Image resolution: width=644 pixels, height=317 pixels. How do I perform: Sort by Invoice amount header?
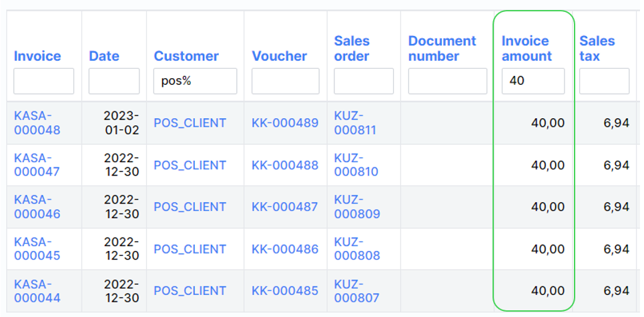click(527, 49)
